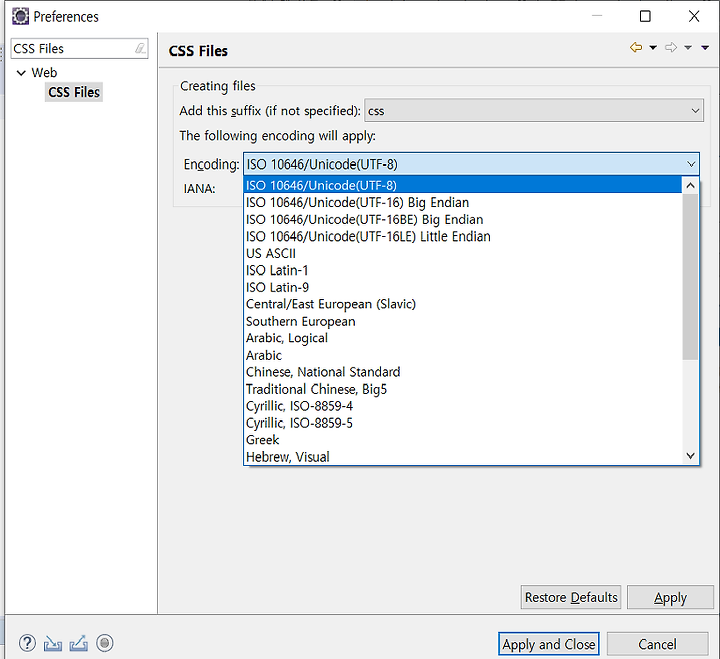720x659 pixels.
Task: Select Traditional Chinese, Big5 encoding
Action: pyautogui.click(x=462, y=389)
